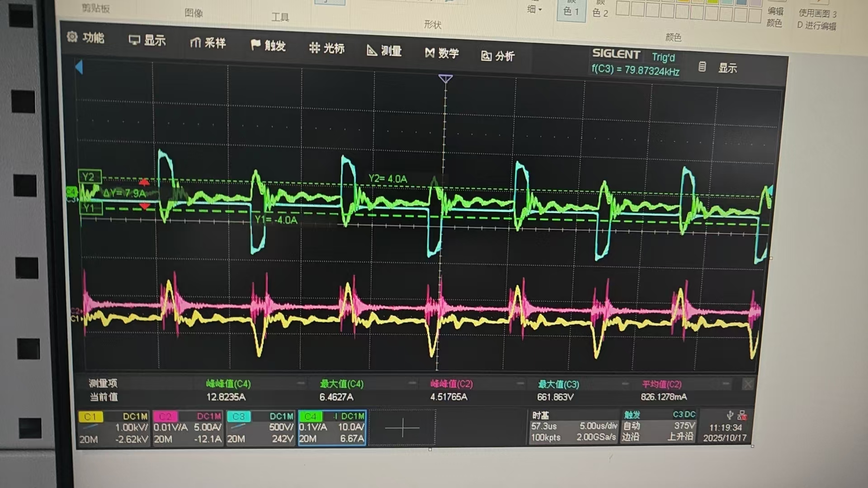This screenshot has width=868, height=488.
Task: Open the C1 channel settings box
Action: pos(113,427)
